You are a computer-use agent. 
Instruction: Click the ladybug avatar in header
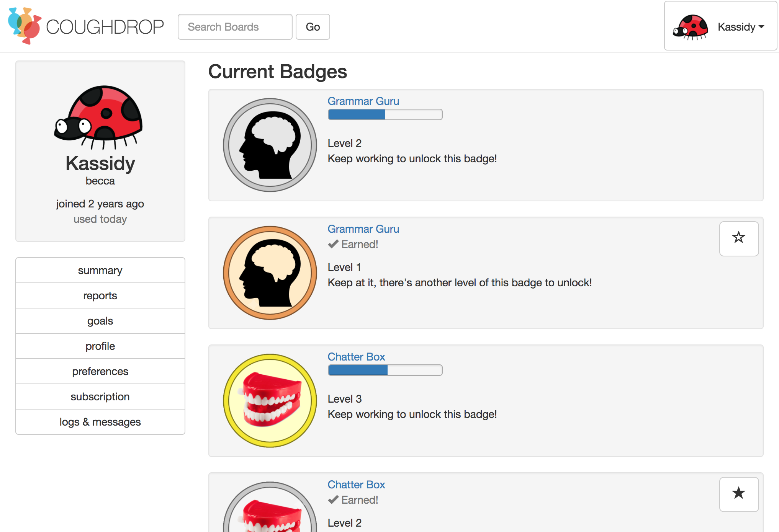point(690,27)
